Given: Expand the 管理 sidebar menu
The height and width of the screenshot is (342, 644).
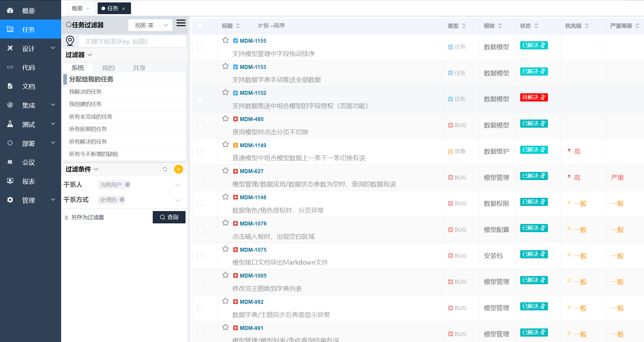Looking at the screenshot, I should (53, 200).
